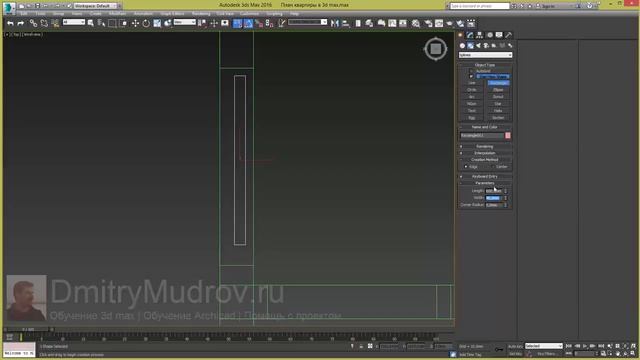
Task: Switch to the Hierarchy command panel tab
Action: [x=480, y=35]
